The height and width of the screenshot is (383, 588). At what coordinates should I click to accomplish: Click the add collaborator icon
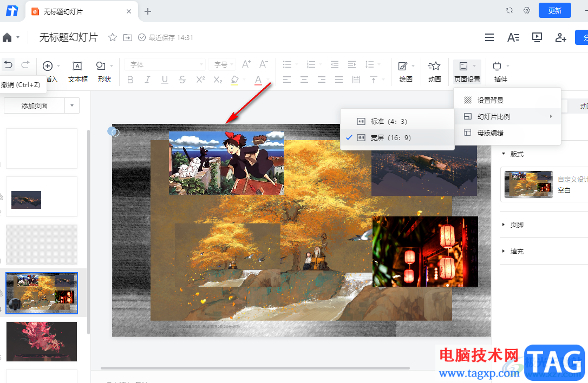coord(560,37)
